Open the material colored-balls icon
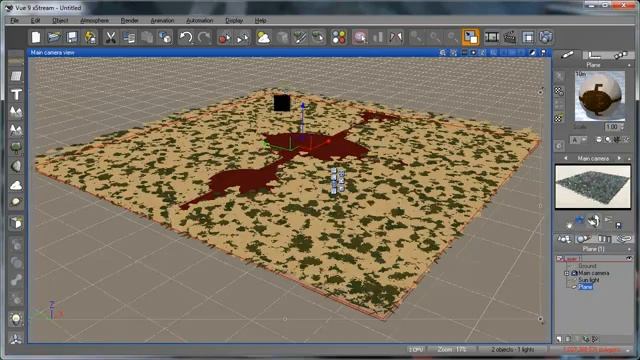The height and width of the screenshot is (360, 640). point(338,38)
